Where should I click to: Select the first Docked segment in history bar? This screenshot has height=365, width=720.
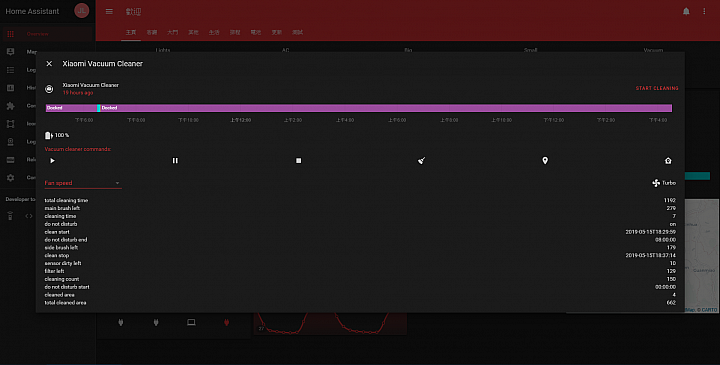coord(71,108)
